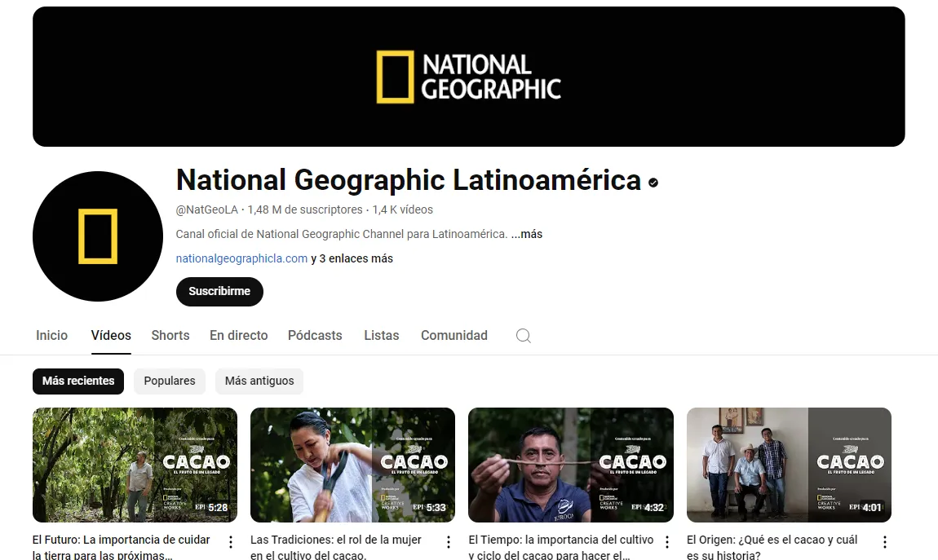Click the 4:01 duration badge
Screen dimensions: 938x560
[x=872, y=507]
